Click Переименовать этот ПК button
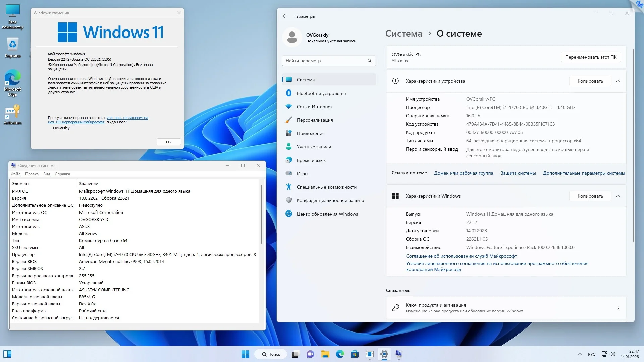644x362 pixels. tap(591, 57)
